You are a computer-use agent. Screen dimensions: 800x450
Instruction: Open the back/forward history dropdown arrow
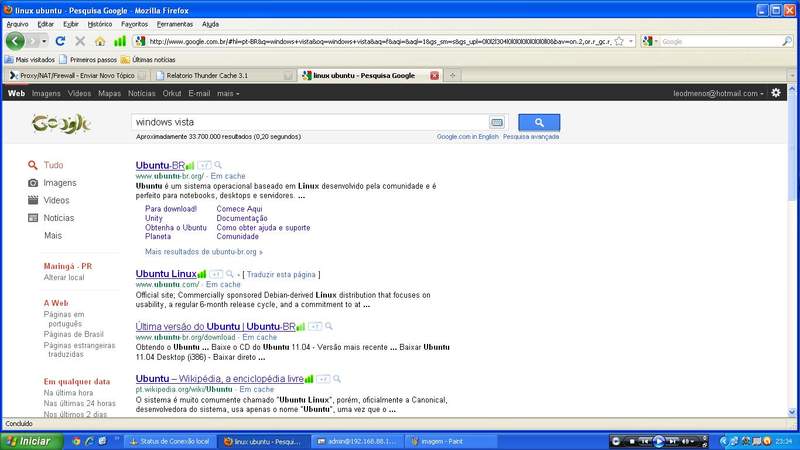click(x=44, y=41)
